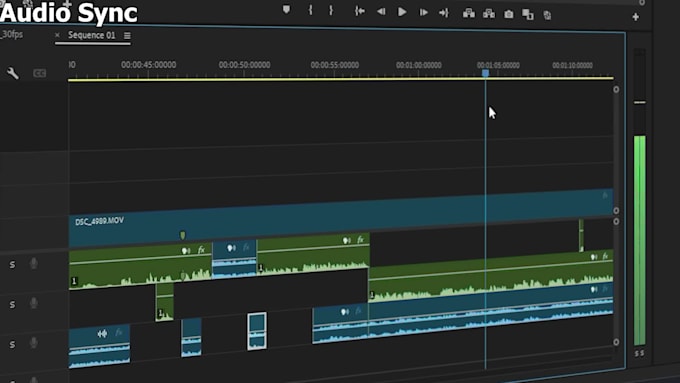Click the Mark Out bracket icon
680x383 pixels.
(331, 10)
